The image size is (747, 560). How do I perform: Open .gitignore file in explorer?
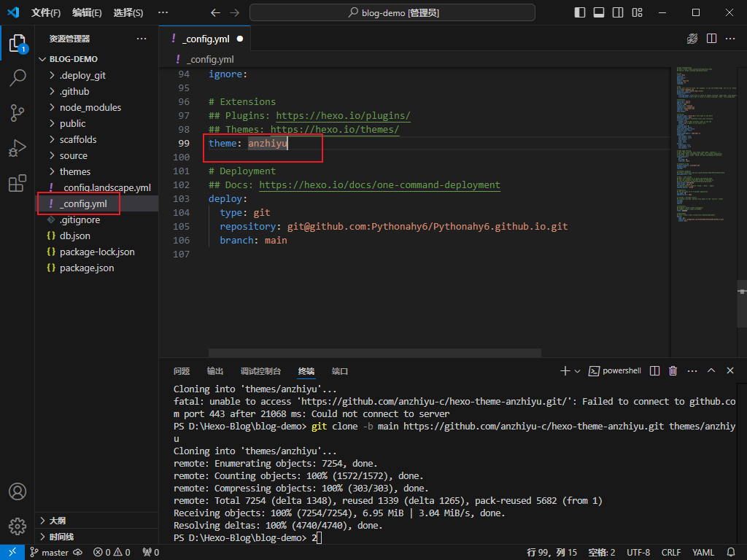[x=97, y=219]
